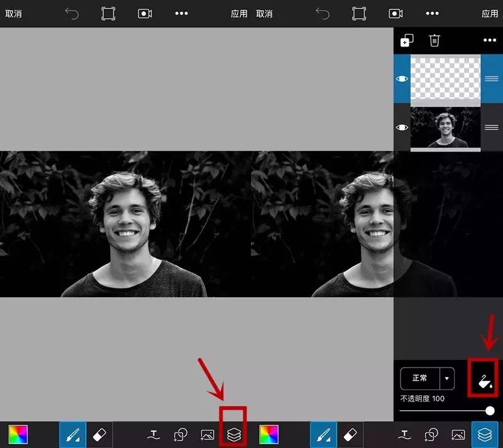The image size is (503, 448).
Task: Choose the text tool in the right screen
Action: 405,434
